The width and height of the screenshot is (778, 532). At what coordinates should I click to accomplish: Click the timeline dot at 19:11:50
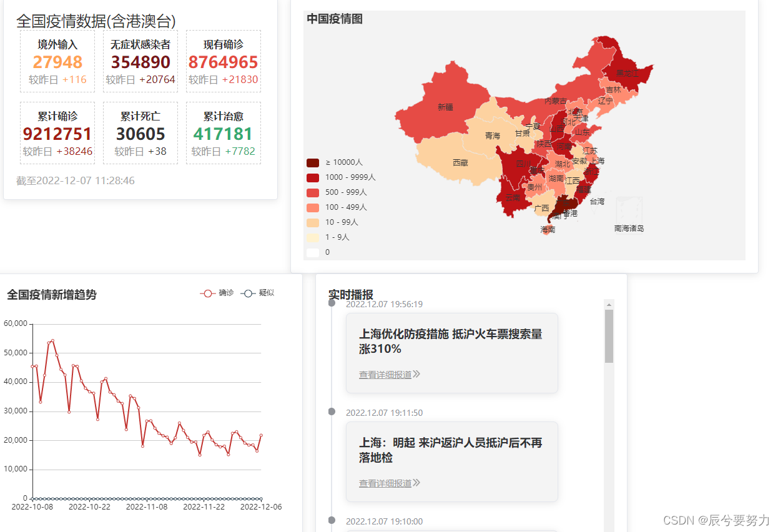332,411
